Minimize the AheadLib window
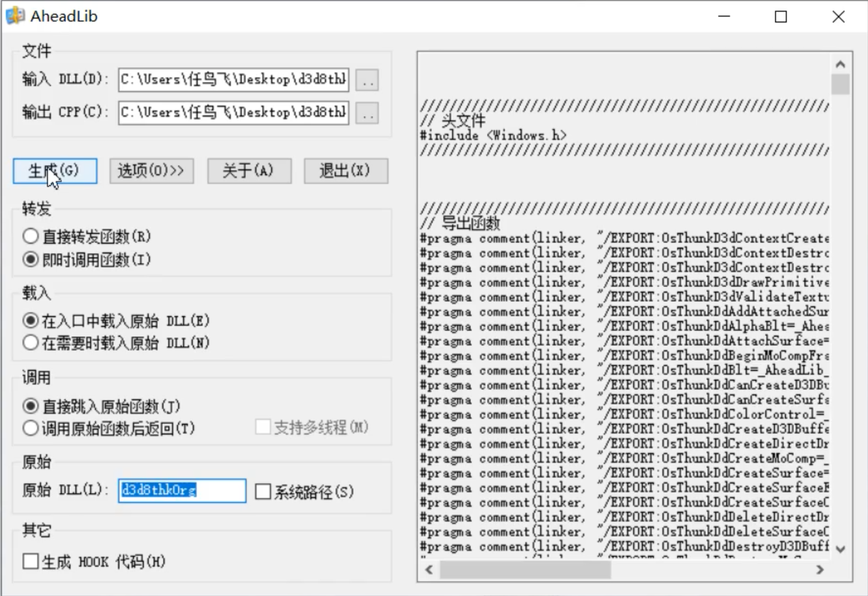The image size is (868, 596). [x=724, y=17]
